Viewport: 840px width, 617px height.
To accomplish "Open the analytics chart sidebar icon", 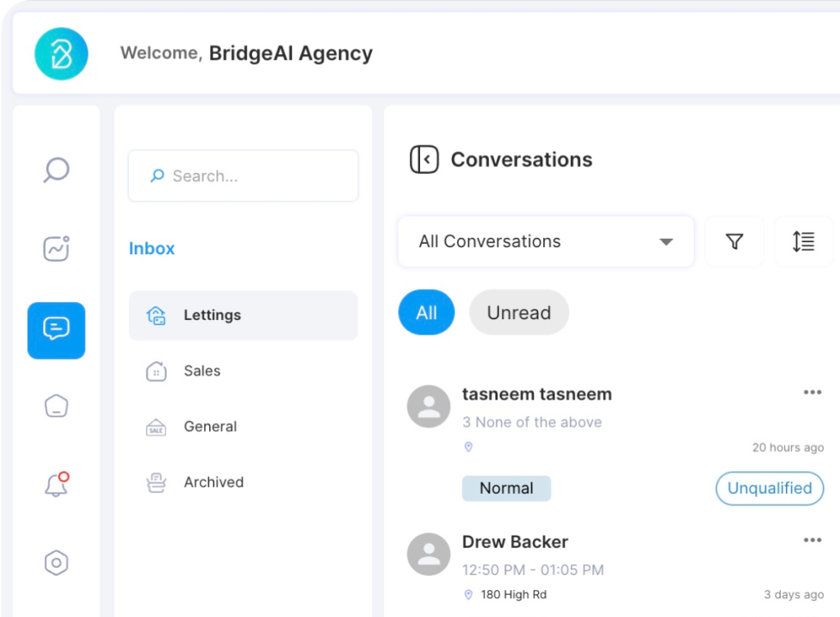I will (x=56, y=249).
